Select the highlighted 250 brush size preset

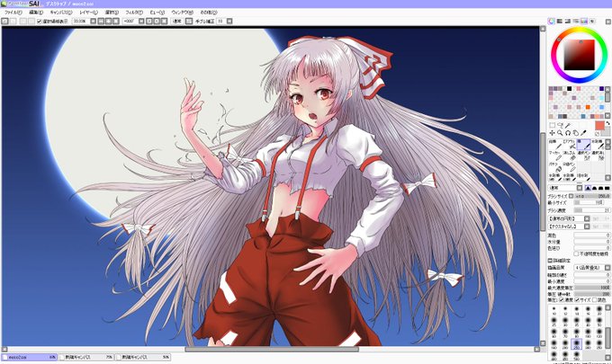click(x=577, y=343)
